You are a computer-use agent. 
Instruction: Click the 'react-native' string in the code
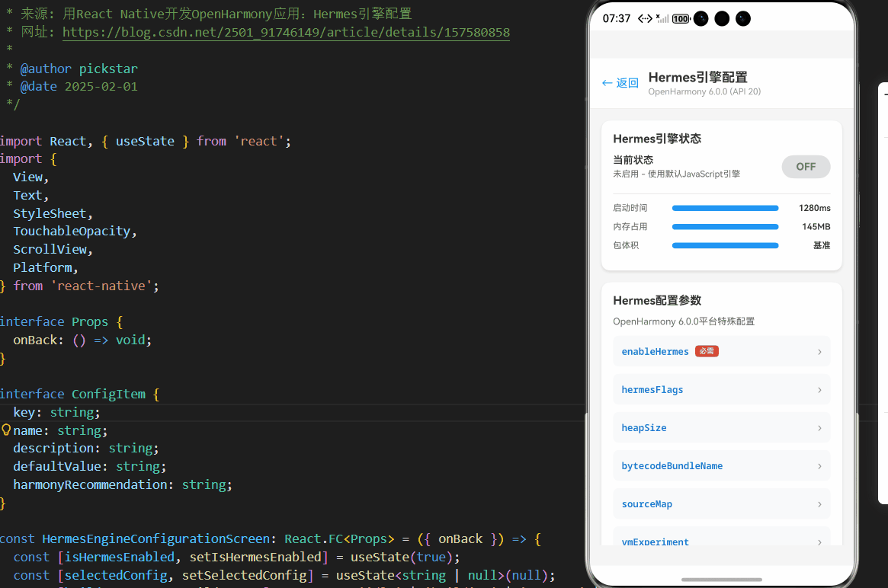coord(101,286)
